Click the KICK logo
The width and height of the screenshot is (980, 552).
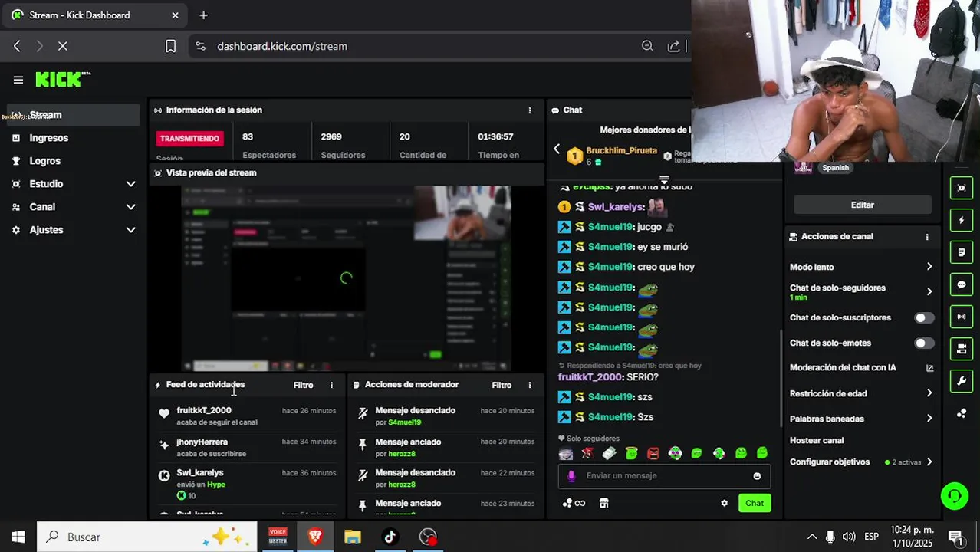63,79
